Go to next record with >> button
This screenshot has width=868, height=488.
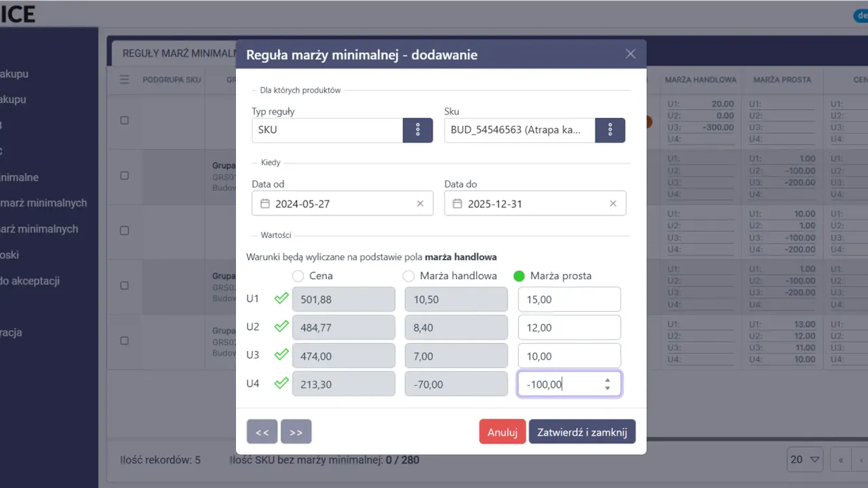[296, 432]
